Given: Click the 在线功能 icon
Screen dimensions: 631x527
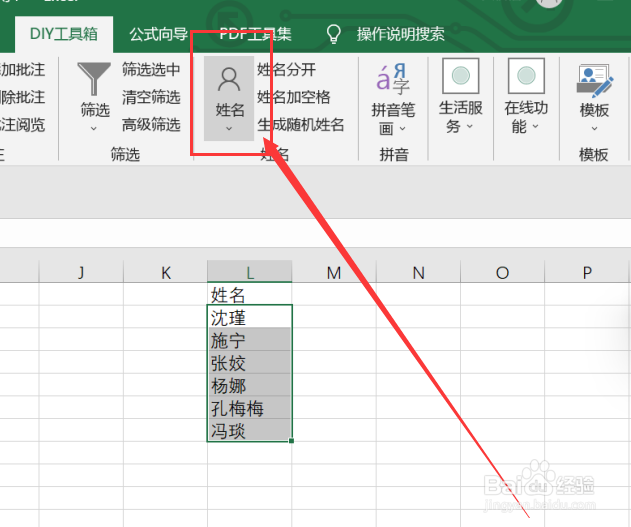Looking at the screenshot, I should tap(526, 76).
